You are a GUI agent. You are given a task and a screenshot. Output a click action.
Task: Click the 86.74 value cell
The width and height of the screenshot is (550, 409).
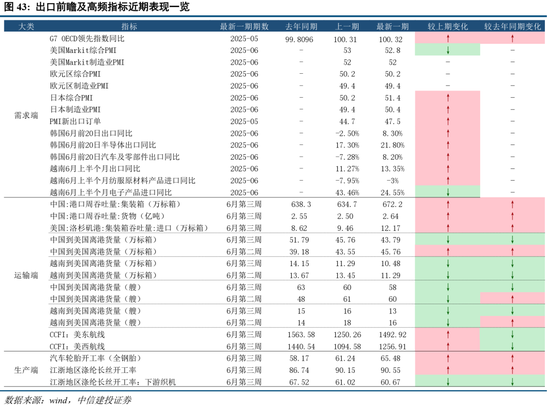pyautogui.click(x=299, y=370)
